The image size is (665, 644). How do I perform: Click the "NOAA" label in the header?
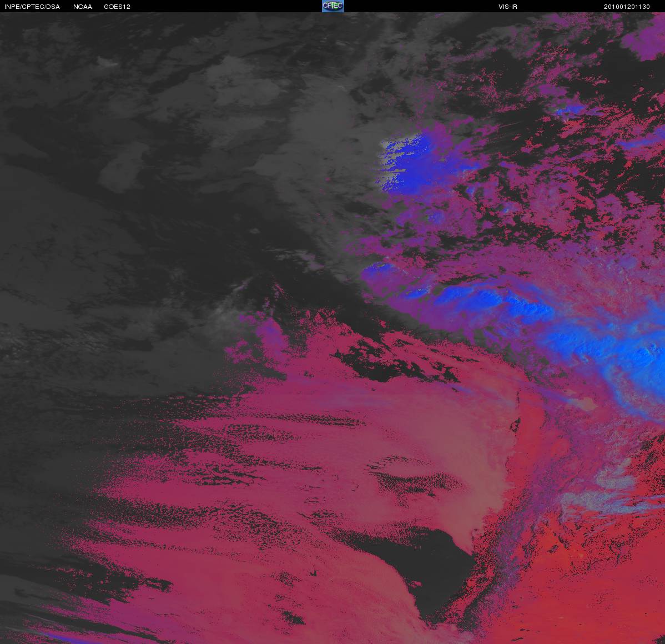tap(83, 7)
